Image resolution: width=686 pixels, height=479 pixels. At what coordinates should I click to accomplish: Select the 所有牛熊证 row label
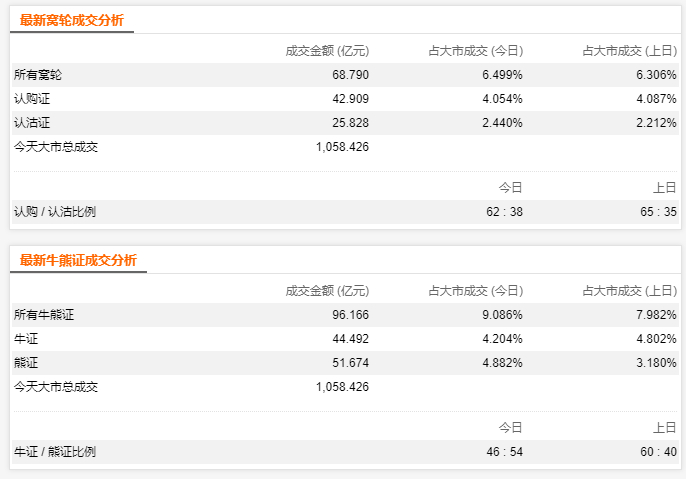[44, 315]
